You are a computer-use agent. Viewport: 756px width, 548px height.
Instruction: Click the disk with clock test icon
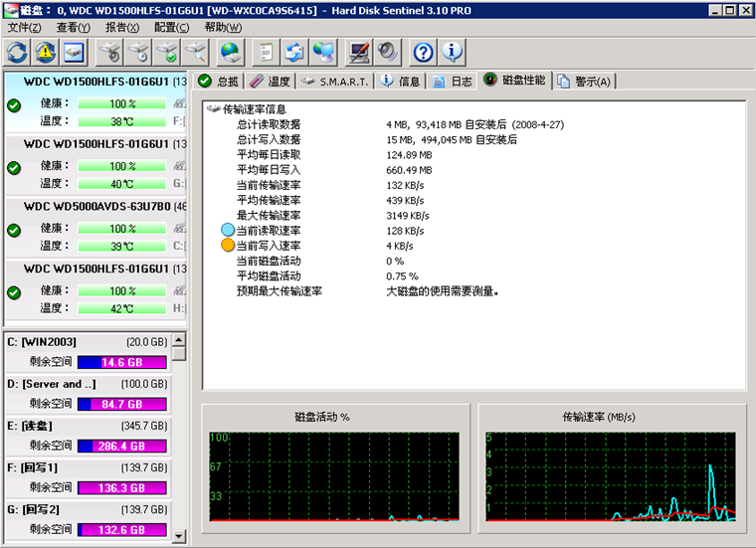(x=138, y=52)
